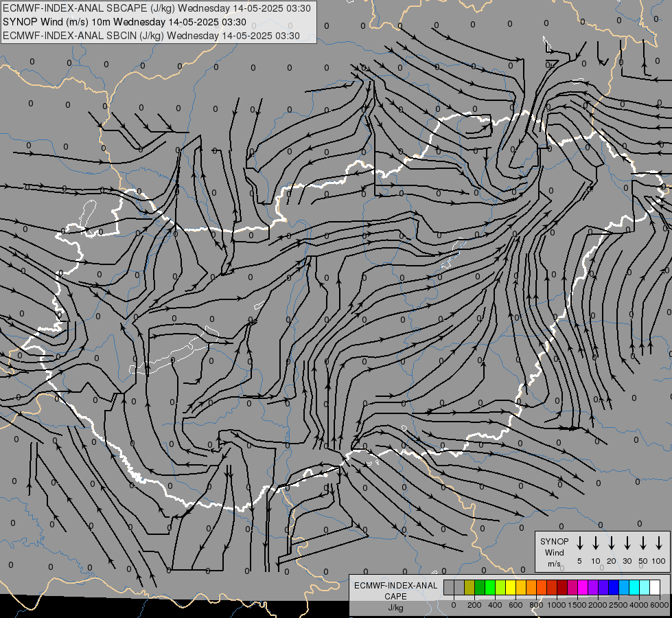Image resolution: width=672 pixels, height=618 pixels.
Task: Select the bright cyan CAPE swatch
Action: pyautogui.click(x=634, y=587)
